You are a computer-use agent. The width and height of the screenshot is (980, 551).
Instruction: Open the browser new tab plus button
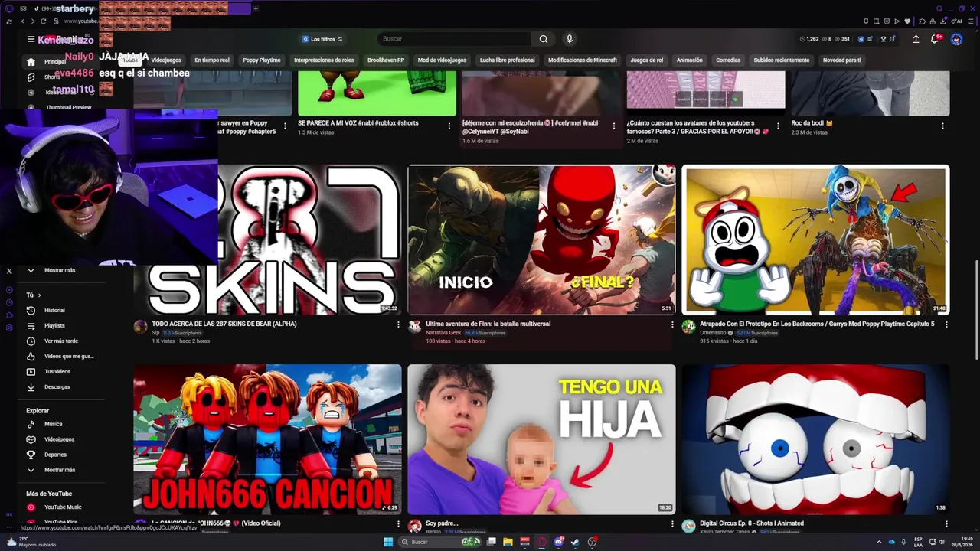point(256,8)
